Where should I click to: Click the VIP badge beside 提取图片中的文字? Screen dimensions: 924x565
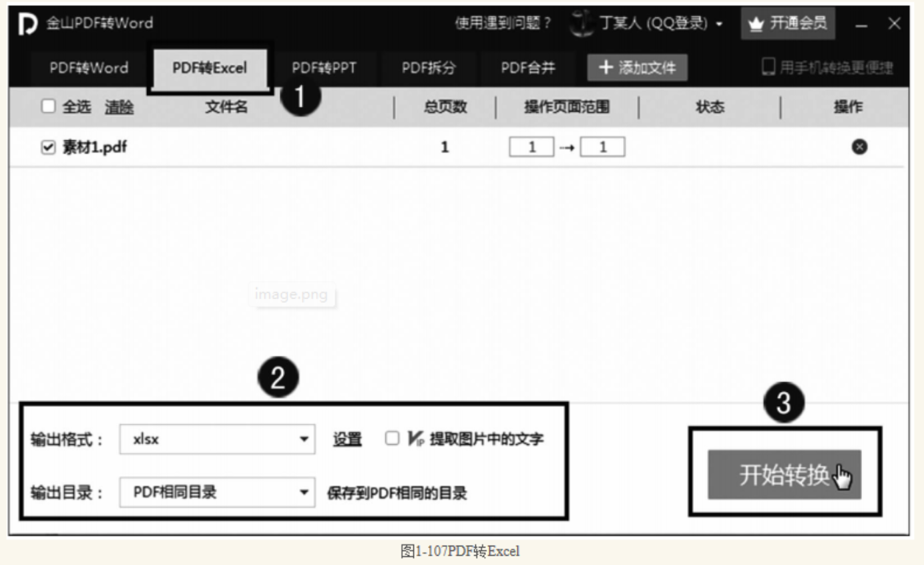(x=415, y=439)
